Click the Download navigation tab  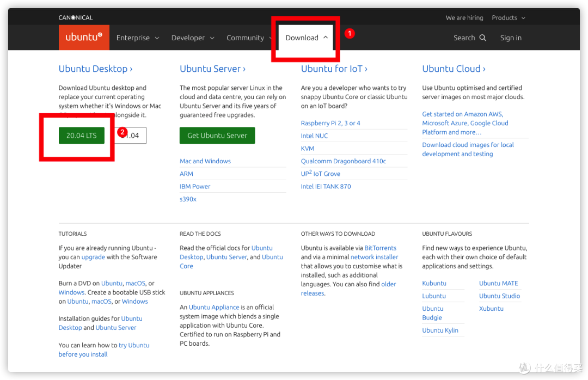click(x=305, y=38)
